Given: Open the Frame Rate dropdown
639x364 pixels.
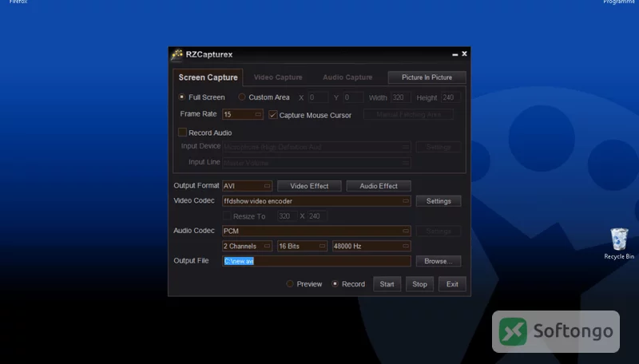Looking at the screenshot, I should pyautogui.click(x=243, y=114).
